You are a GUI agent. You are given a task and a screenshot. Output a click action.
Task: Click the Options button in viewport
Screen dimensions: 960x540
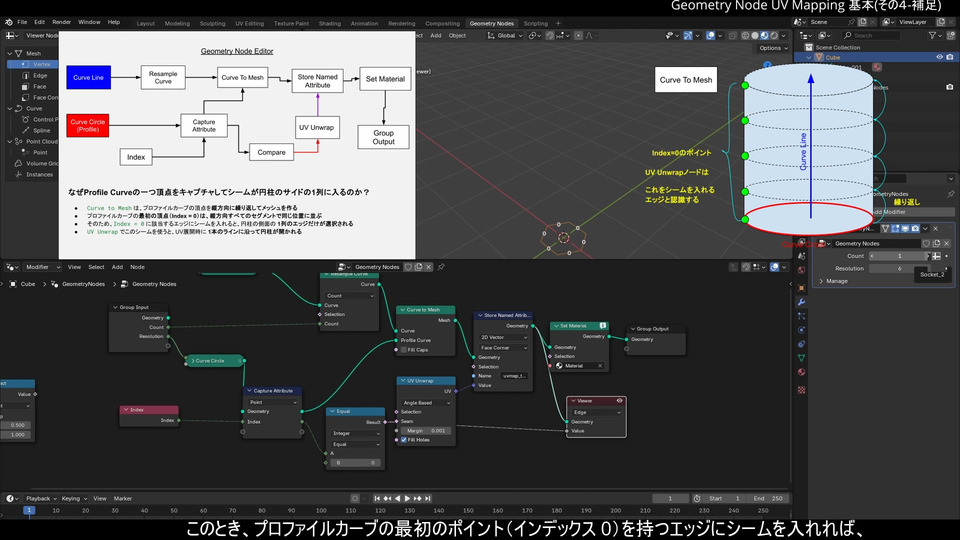[770, 48]
